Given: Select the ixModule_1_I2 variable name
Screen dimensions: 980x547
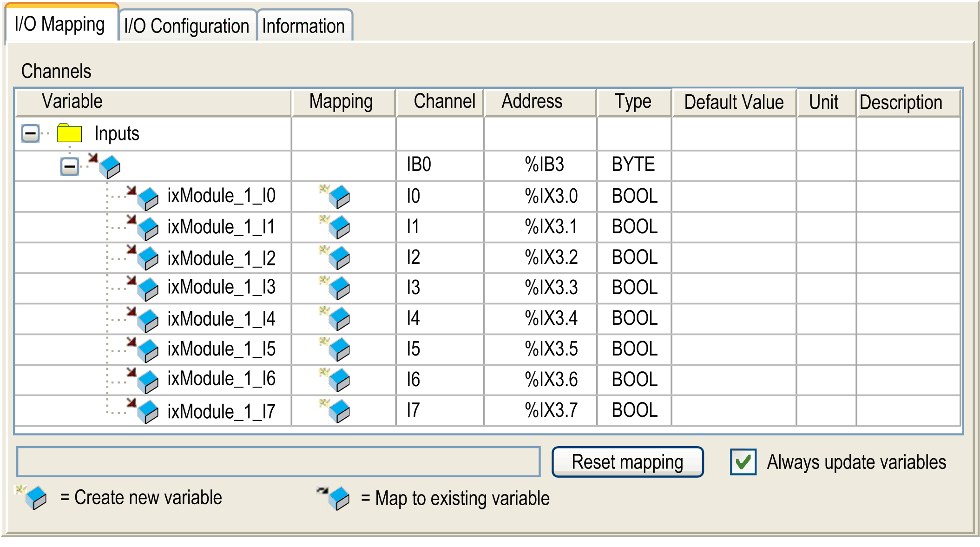Looking at the screenshot, I should coord(222,258).
